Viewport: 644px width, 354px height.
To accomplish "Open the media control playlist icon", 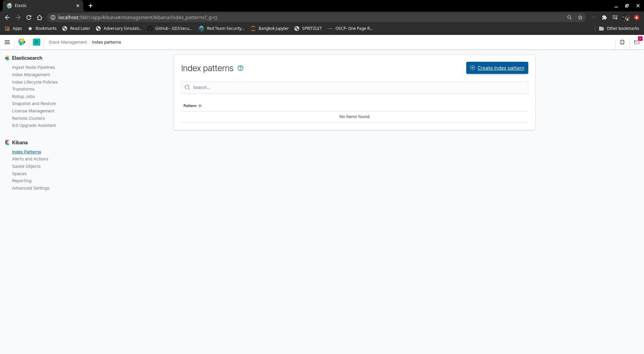I will [x=615, y=17].
